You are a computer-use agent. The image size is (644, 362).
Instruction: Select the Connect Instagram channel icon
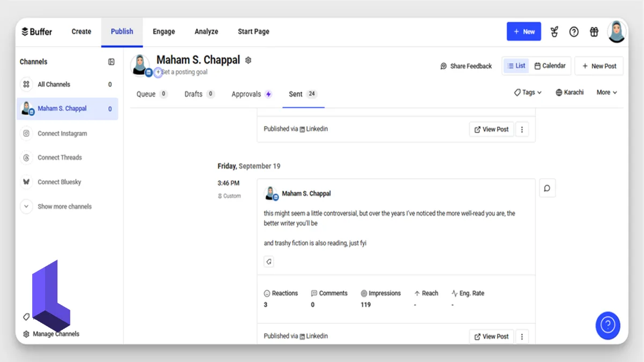point(26,133)
